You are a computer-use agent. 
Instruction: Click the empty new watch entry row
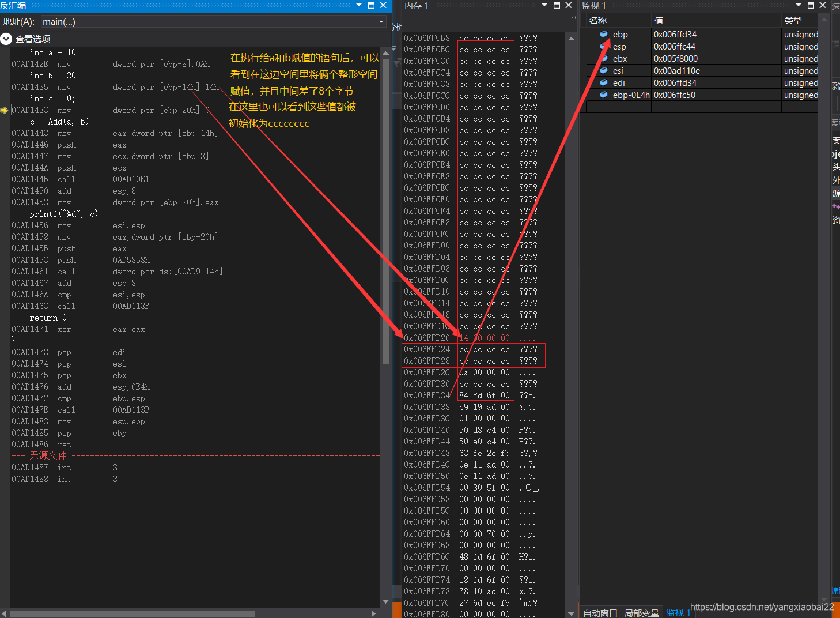702,107
